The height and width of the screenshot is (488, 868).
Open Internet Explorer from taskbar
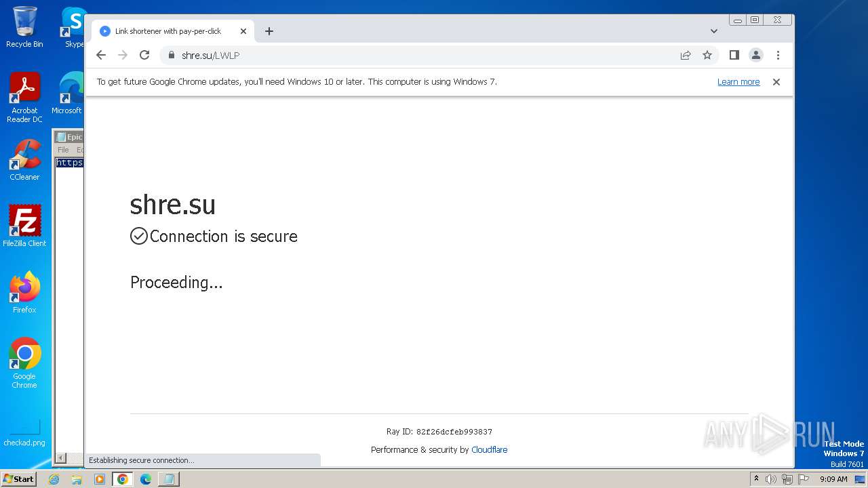tap(54, 479)
